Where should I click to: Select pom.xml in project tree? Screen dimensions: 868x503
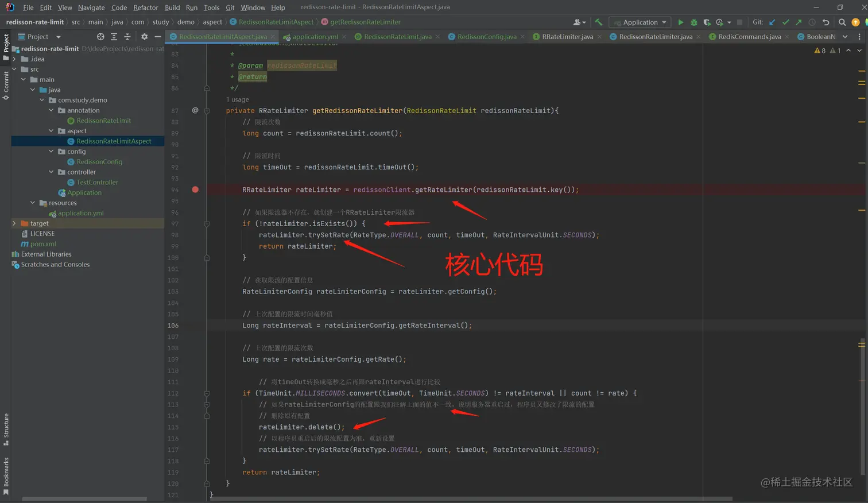point(43,244)
